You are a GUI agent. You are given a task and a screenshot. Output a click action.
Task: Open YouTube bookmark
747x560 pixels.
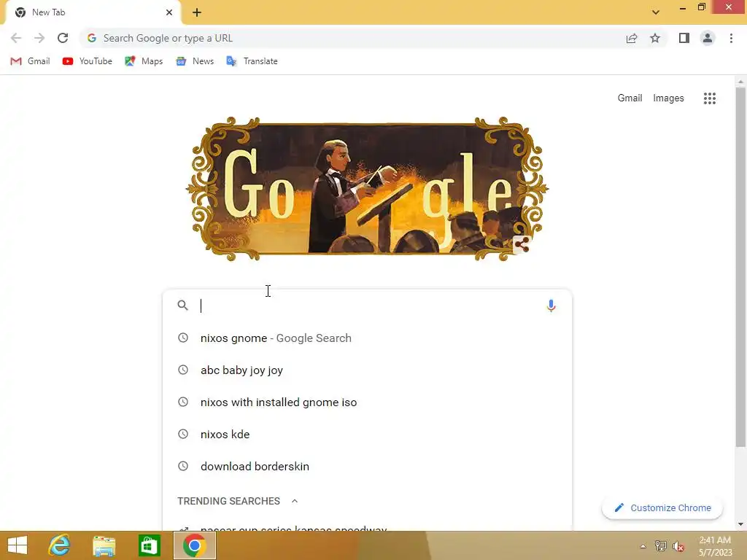point(88,61)
